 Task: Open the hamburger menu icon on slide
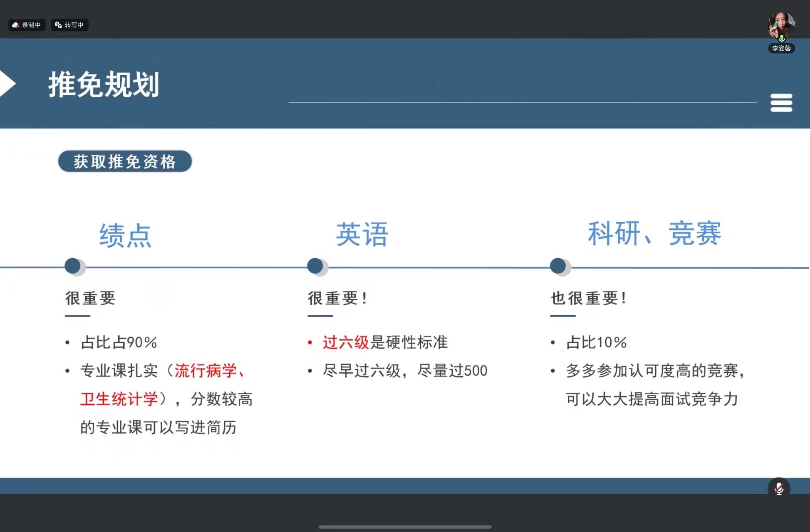tap(781, 103)
